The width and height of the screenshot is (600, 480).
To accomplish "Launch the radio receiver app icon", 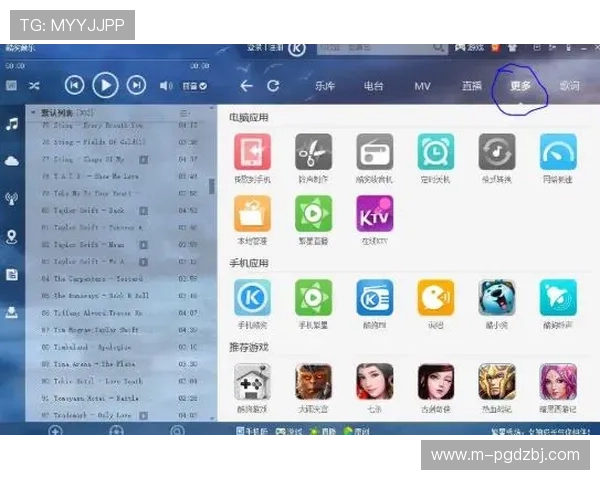I will [x=375, y=153].
